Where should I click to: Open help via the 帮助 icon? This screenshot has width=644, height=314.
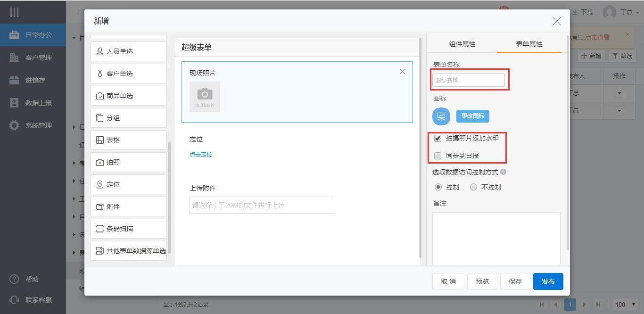pyautogui.click(x=15, y=279)
